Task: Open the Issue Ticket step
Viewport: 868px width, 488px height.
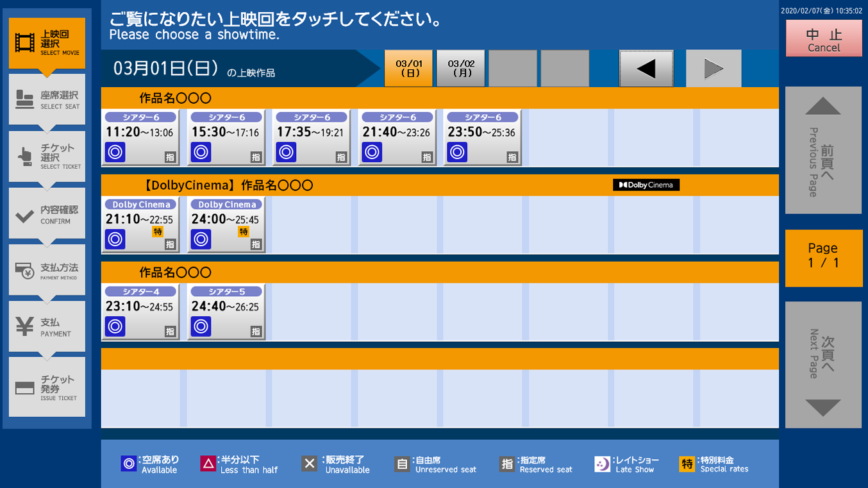Action: coord(47,387)
